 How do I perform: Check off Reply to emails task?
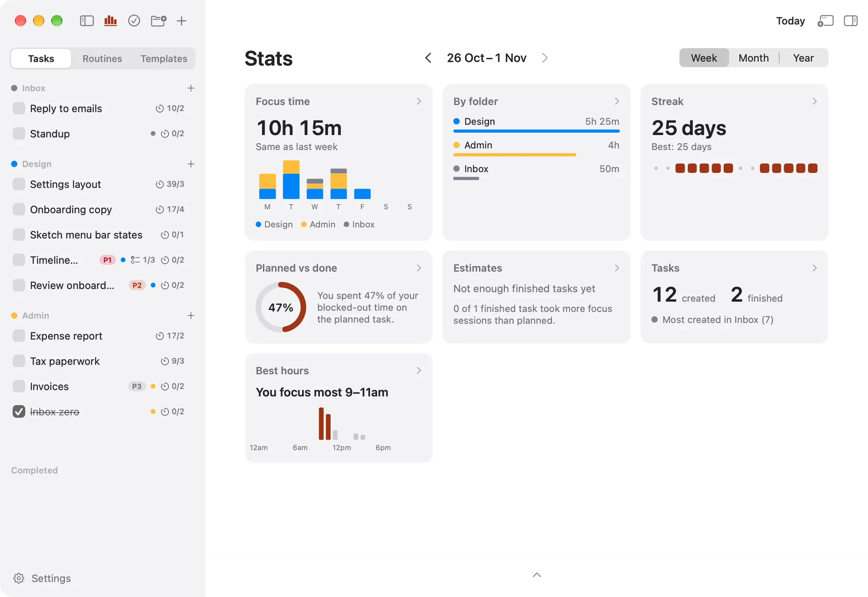point(19,108)
